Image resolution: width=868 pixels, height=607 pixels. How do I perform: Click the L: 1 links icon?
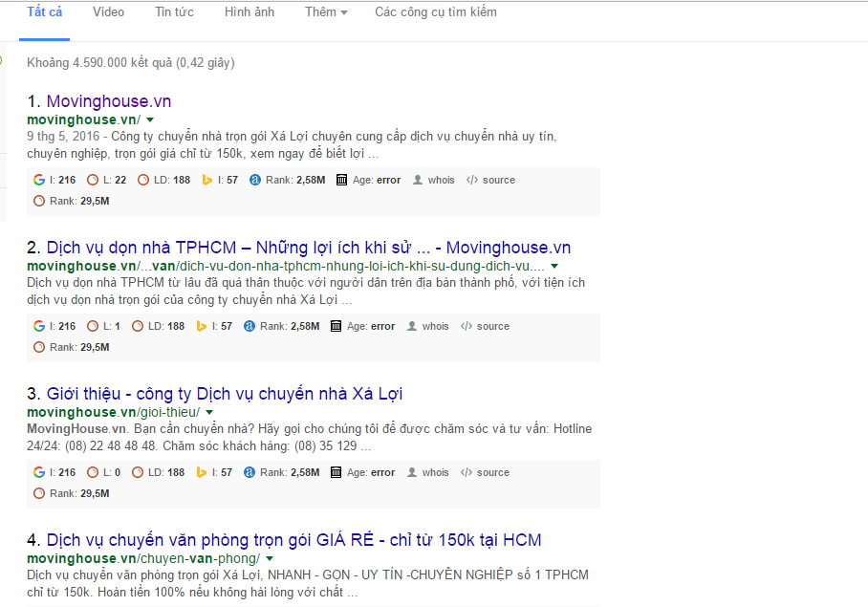coord(93,326)
